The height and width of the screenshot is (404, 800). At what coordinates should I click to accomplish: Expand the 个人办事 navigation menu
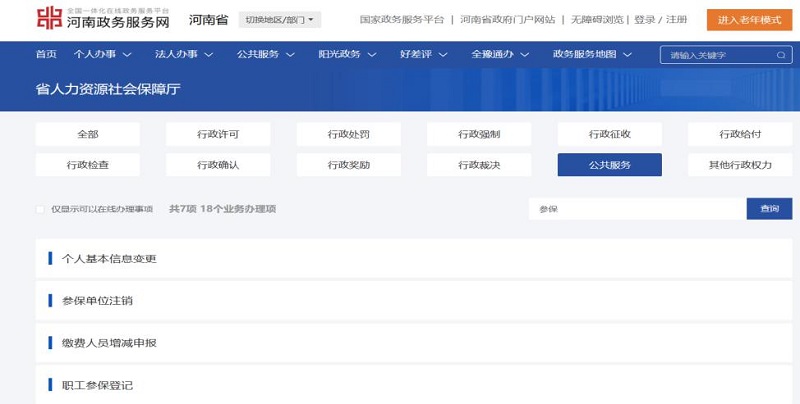tap(97, 54)
